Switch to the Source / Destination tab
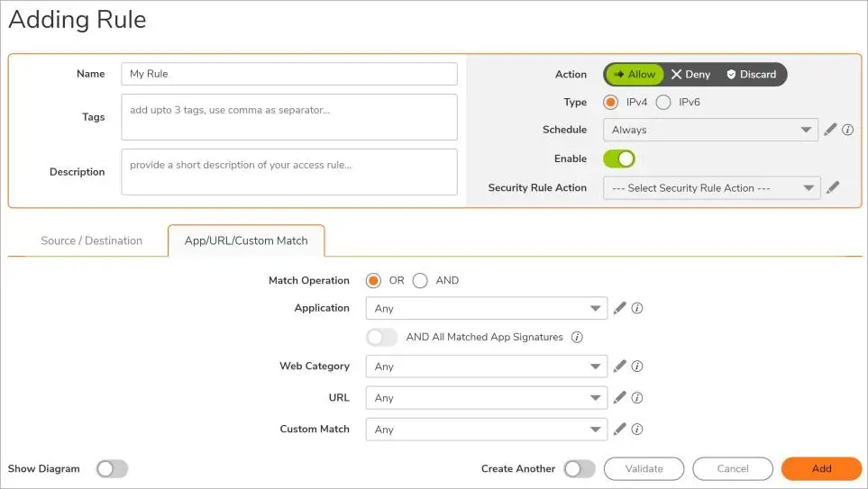 click(x=91, y=240)
